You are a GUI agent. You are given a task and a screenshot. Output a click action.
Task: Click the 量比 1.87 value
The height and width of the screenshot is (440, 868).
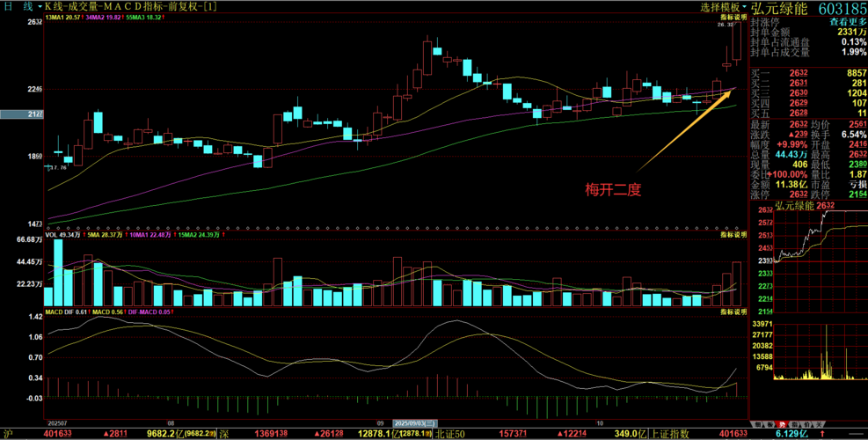(x=858, y=174)
